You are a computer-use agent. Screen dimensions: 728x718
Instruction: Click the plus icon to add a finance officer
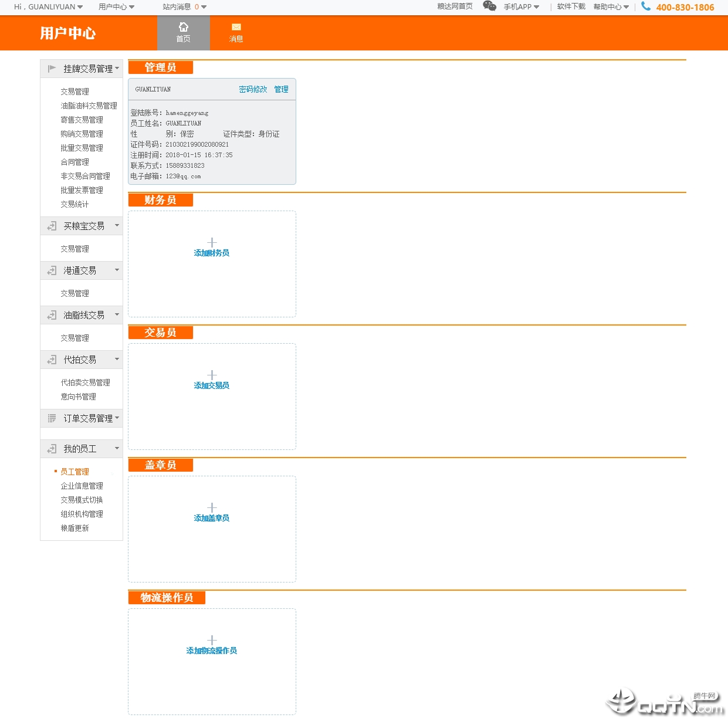coord(212,242)
